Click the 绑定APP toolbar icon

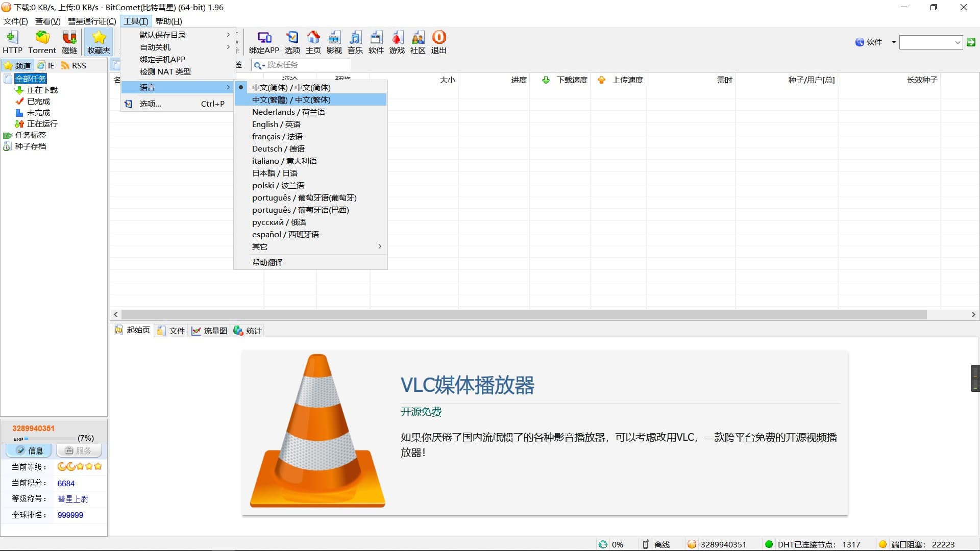coord(264,42)
